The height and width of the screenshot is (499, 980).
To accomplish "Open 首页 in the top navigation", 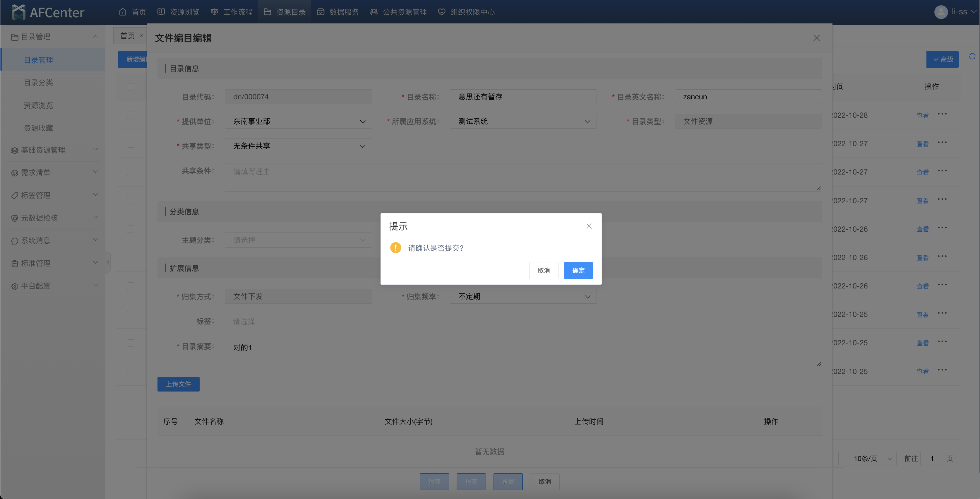I will tap(132, 12).
